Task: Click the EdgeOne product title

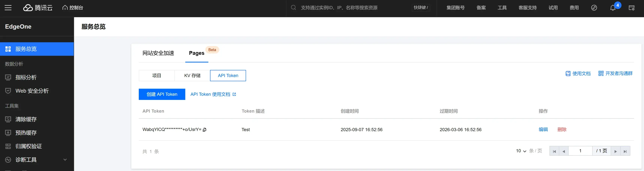Action: 18,27
